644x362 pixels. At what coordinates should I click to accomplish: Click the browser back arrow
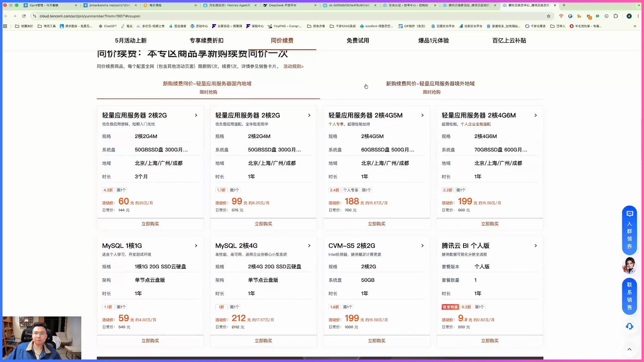pos(6,16)
